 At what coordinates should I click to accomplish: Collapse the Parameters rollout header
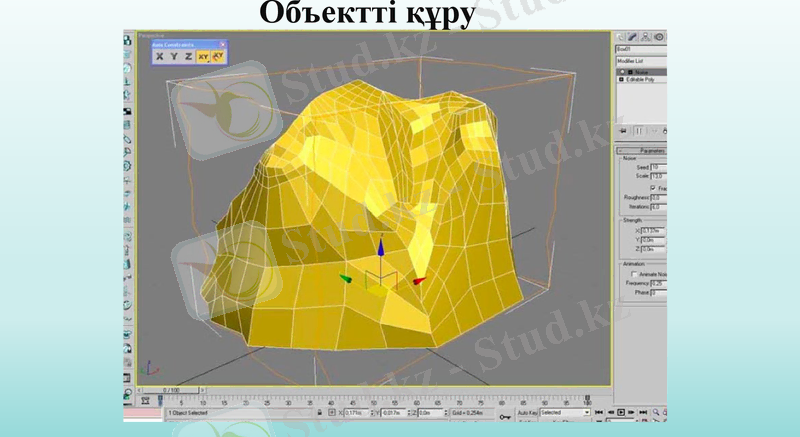coord(642,150)
